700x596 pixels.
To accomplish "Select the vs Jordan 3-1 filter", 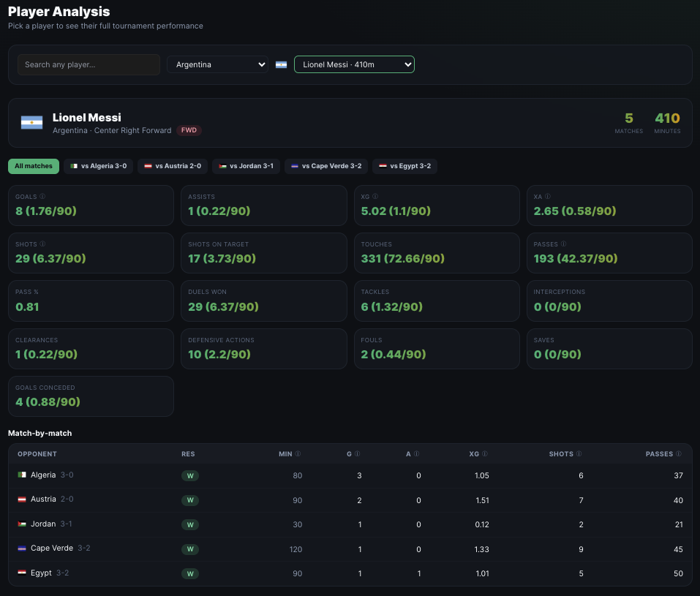I will coord(246,166).
